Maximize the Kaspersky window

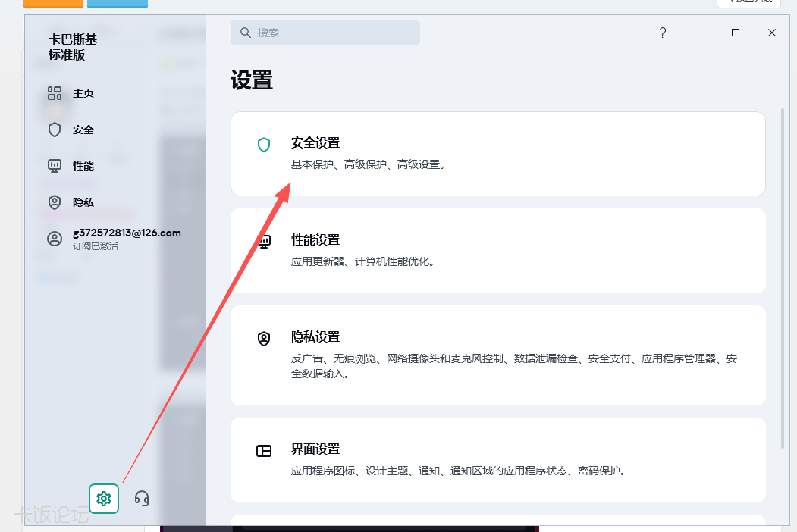[736, 33]
